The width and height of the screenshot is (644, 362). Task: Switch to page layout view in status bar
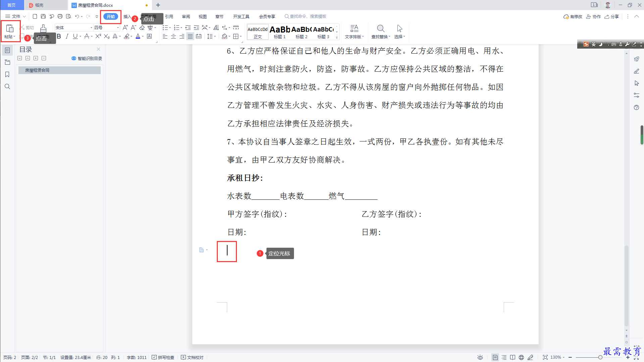[x=495, y=357]
